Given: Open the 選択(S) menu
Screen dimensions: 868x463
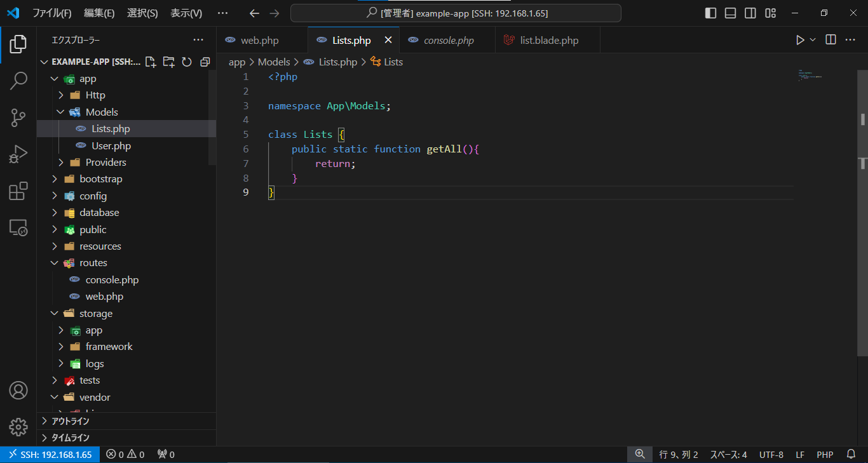Looking at the screenshot, I should [x=142, y=13].
